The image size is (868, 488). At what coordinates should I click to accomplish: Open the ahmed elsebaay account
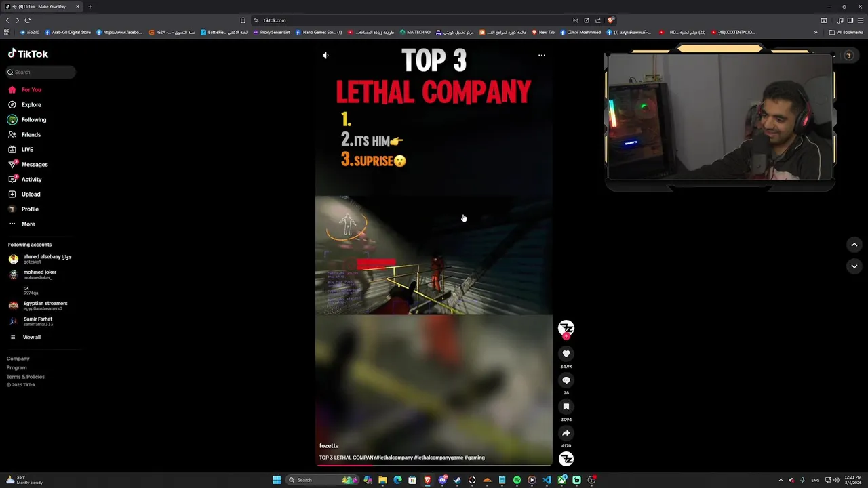point(40,259)
